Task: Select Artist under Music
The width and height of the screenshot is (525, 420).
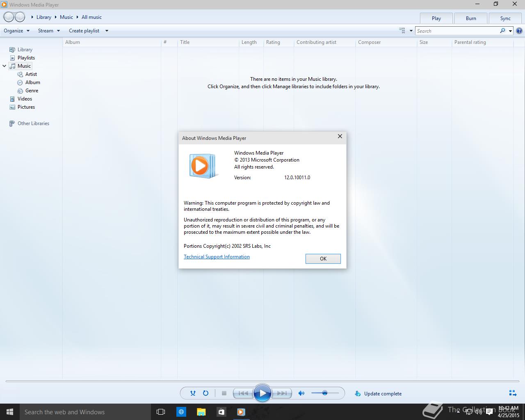Action: point(31,74)
